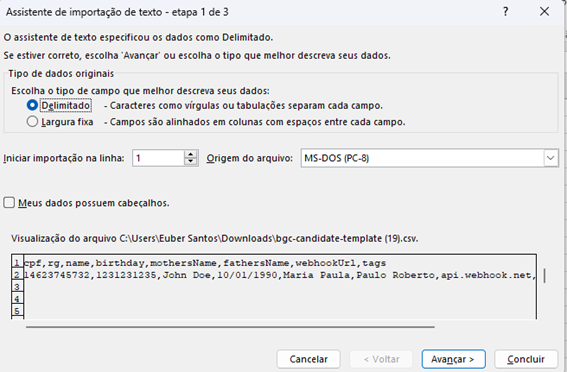Click row number 3 in the preview
Viewport: 567px width, 372px height.
click(17, 287)
